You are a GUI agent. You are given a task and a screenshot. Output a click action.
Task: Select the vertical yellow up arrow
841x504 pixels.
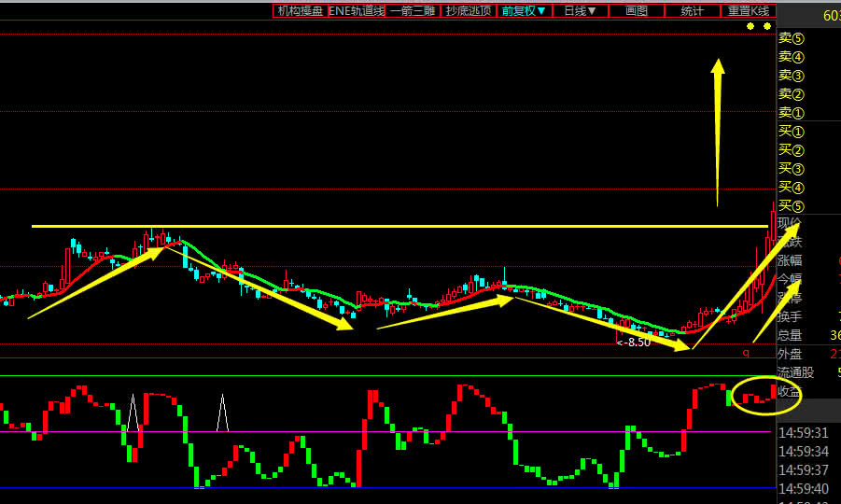coord(717,131)
